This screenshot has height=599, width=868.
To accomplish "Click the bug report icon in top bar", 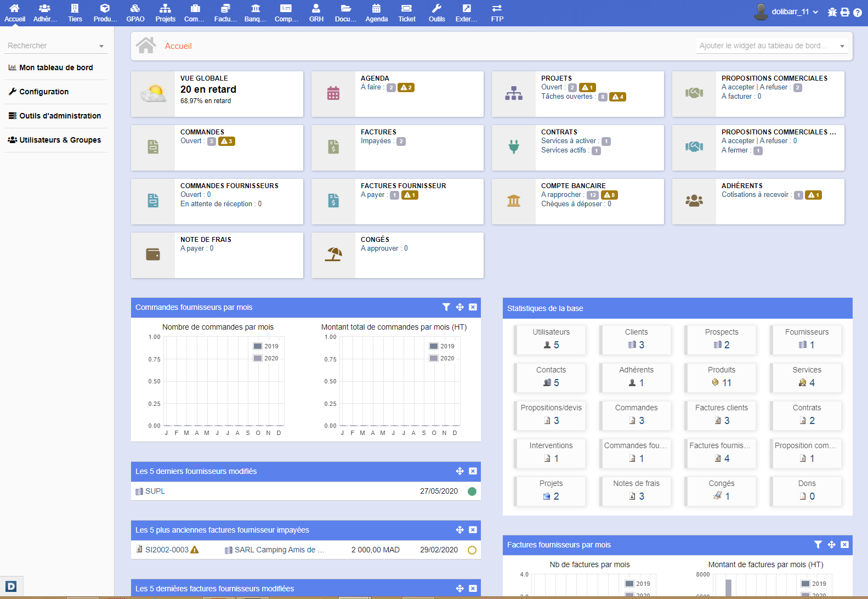I will click(x=832, y=12).
